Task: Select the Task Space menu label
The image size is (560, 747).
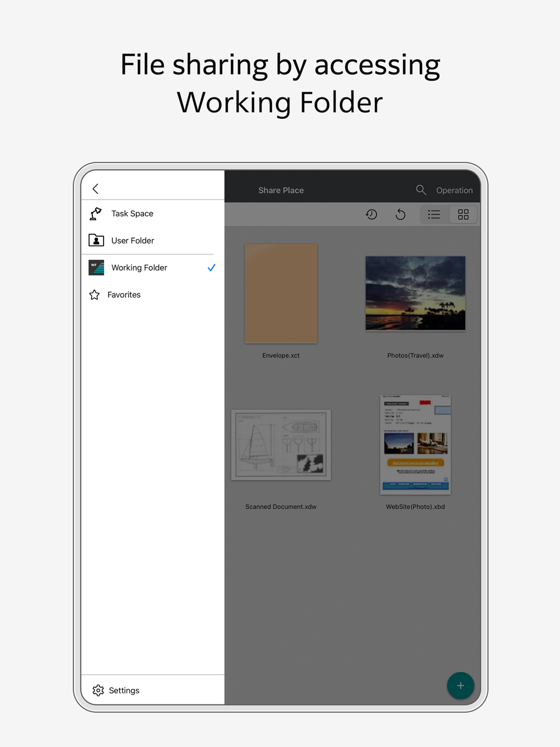Action: pyautogui.click(x=132, y=213)
